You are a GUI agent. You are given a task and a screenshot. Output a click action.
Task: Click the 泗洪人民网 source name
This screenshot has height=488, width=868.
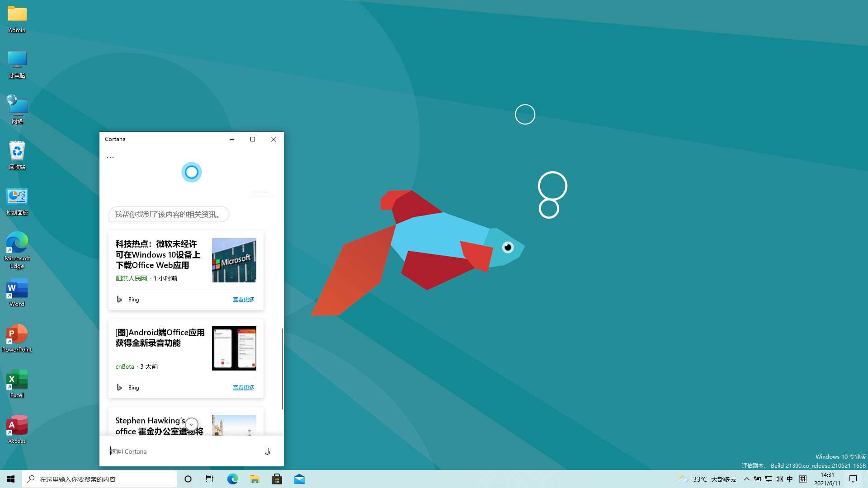[131, 278]
